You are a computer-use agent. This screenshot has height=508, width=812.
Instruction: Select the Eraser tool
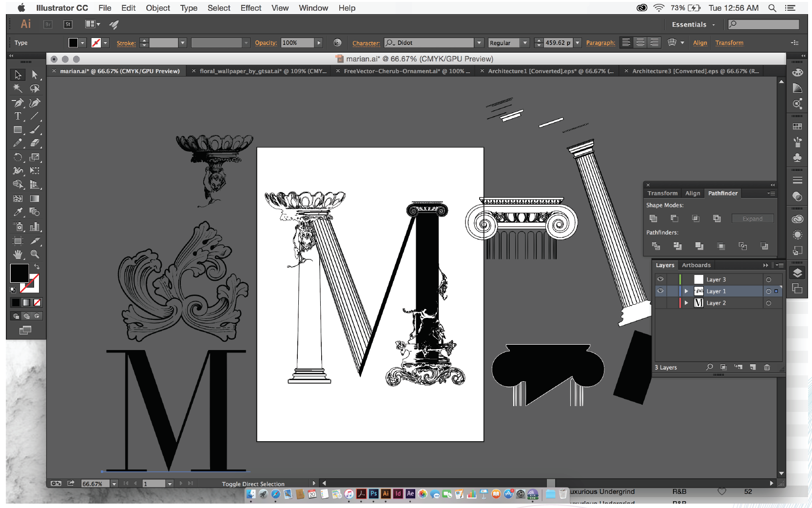(35, 143)
